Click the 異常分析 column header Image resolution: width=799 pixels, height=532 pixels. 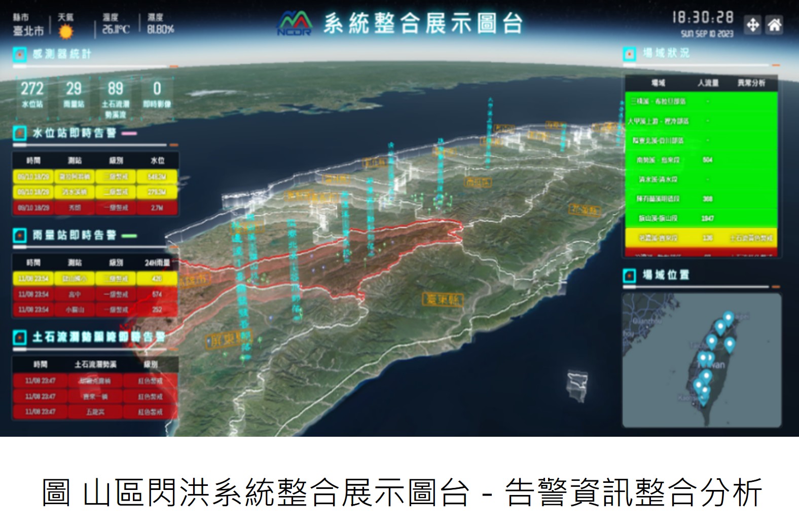point(751,83)
